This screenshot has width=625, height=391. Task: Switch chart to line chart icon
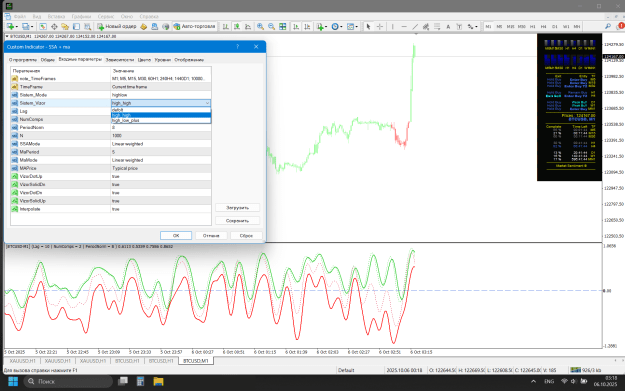248,26
